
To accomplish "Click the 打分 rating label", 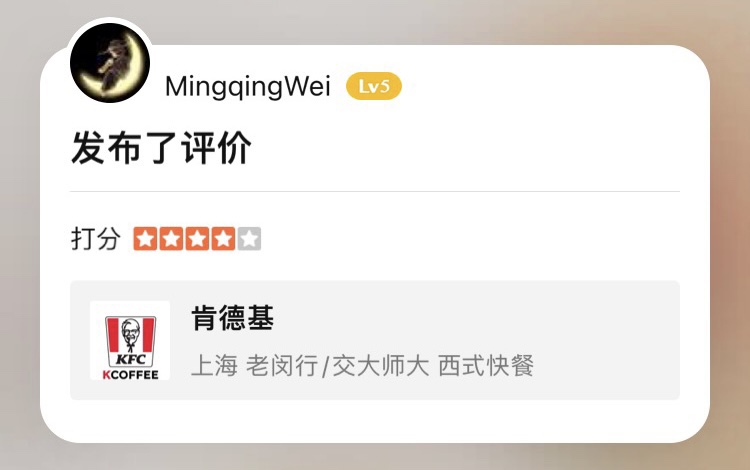I will pyautogui.click(x=96, y=239).
